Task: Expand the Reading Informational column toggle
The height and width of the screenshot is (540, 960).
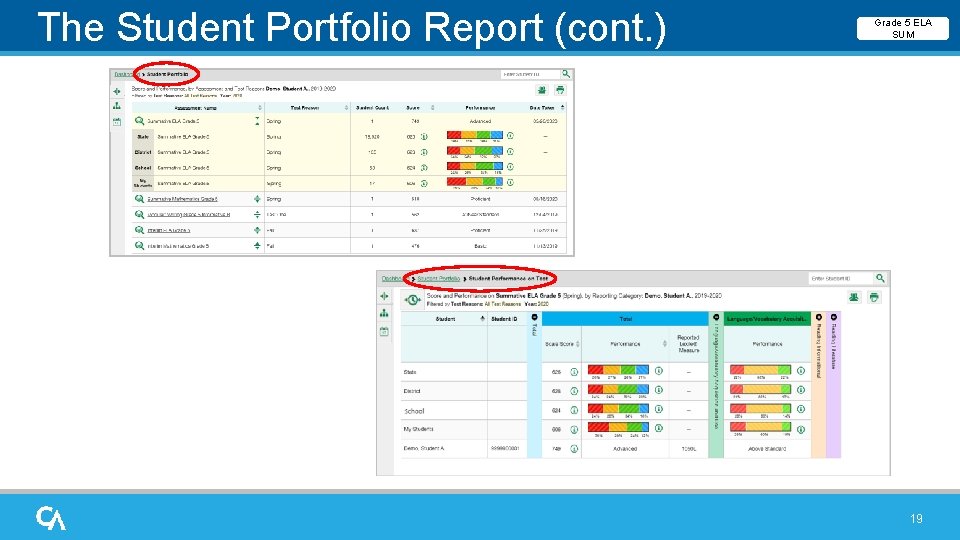Action: 819,317
